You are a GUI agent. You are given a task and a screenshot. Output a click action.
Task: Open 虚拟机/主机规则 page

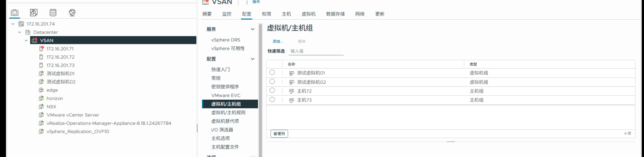pyautogui.click(x=228, y=113)
